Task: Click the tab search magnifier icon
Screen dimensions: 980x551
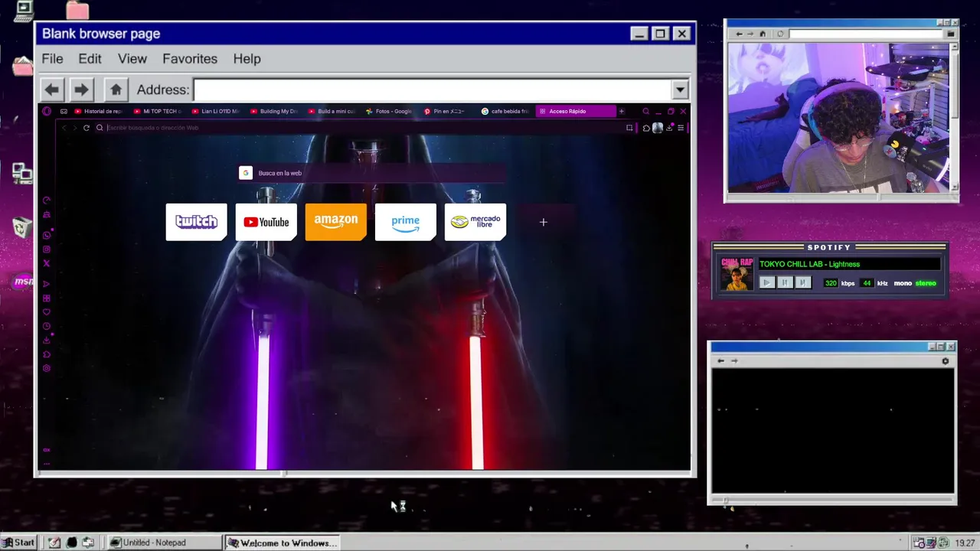Action: coord(645,111)
